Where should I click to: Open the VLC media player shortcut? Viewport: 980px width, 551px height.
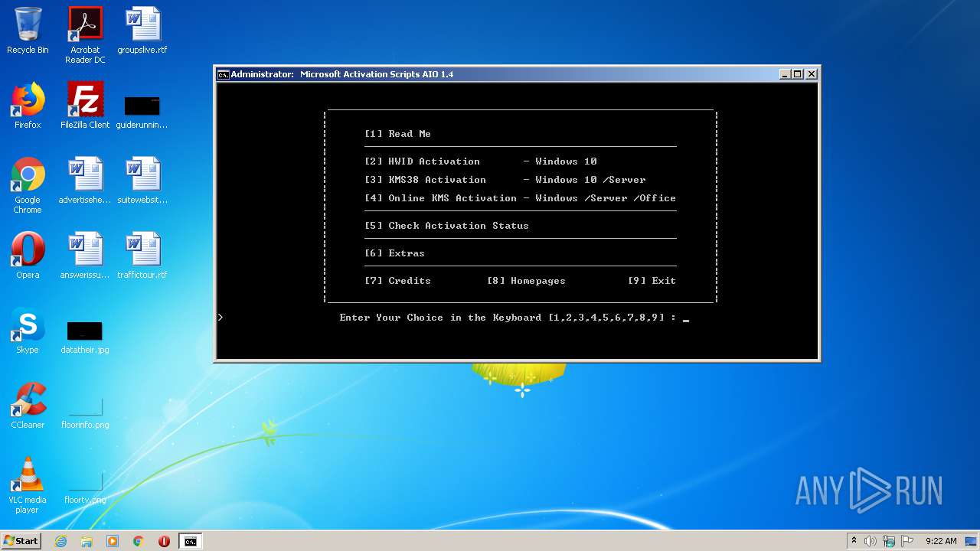tap(28, 485)
